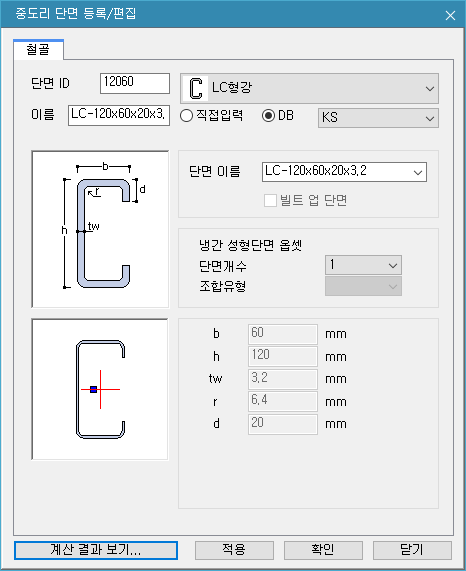Select the 직접입력 radio button
This screenshot has height=571, width=466.
pos(186,116)
